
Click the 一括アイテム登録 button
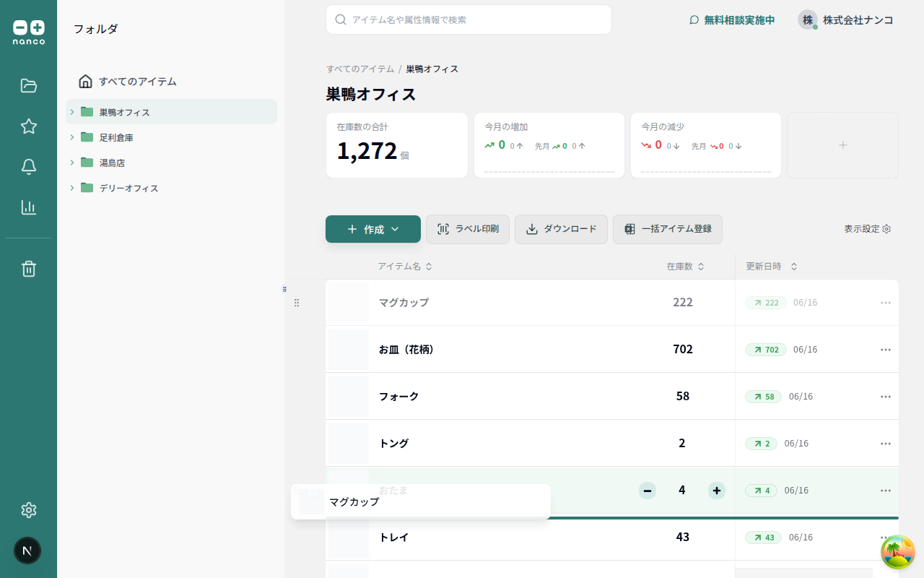(x=667, y=229)
